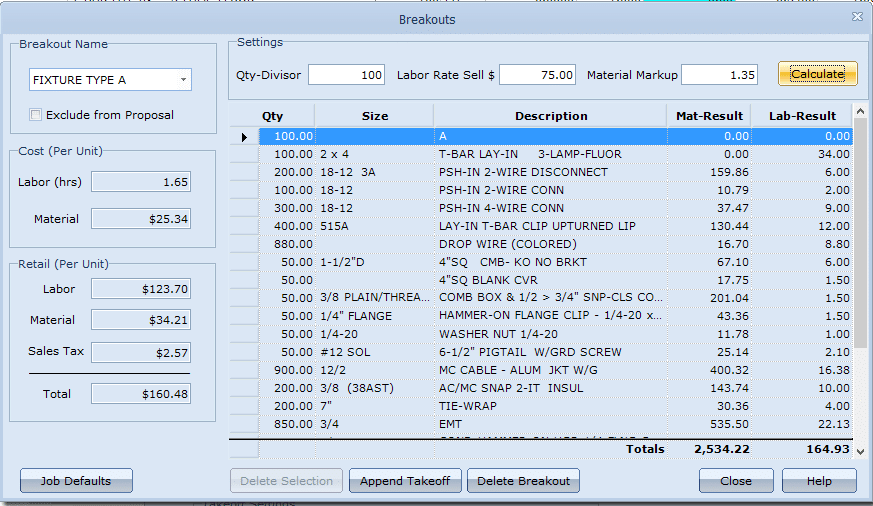Image resolution: width=873 pixels, height=506 pixels.
Task: Select the DROP WIRE (COLORED) row
Action: point(550,244)
